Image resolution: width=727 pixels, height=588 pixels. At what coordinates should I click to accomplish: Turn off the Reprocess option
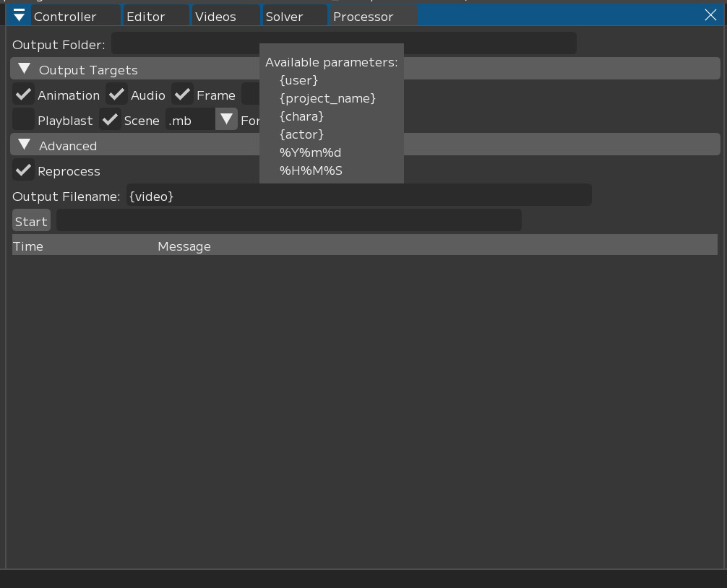24,170
